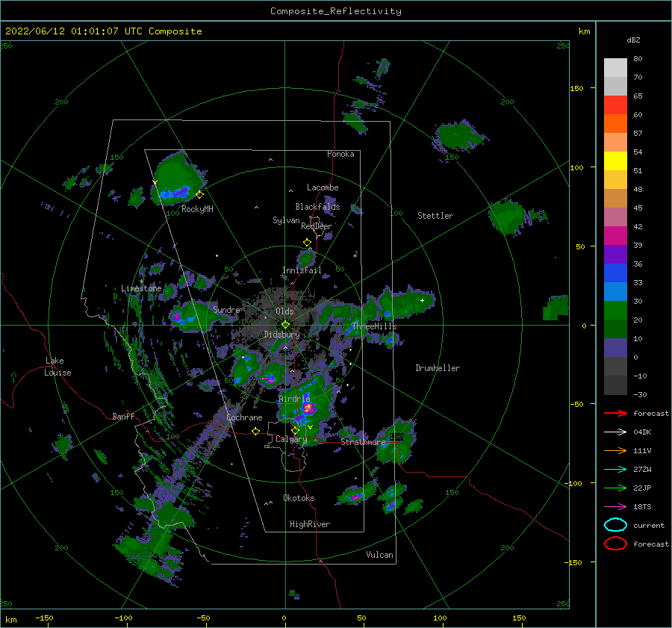Image resolution: width=672 pixels, height=628 pixels.
Task: Click the red forecast ellipse icon
Action: 615,544
